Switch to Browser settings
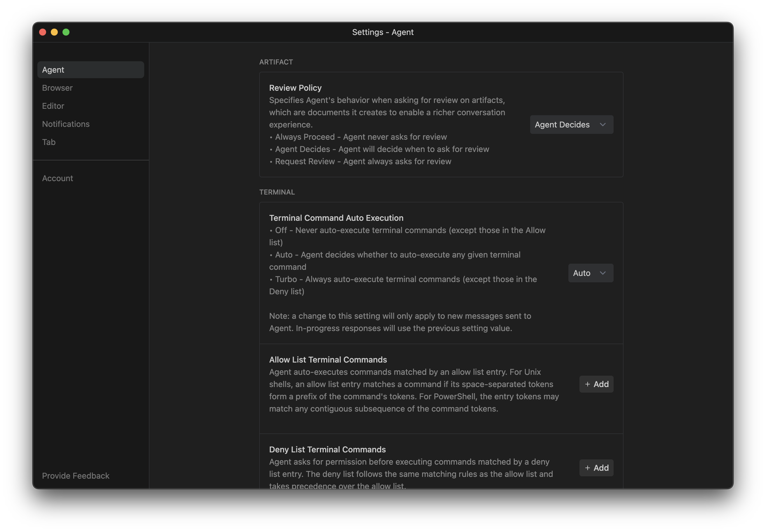The width and height of the screenshot is (766, 532). pyautogui.click(x=58, y=88)
